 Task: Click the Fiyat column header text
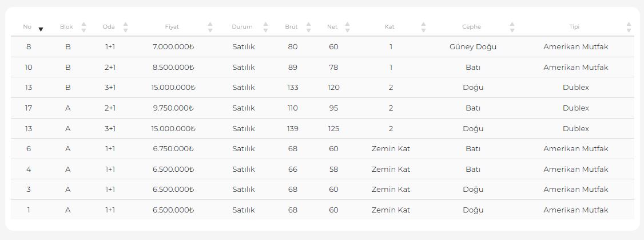pyautogui.click(x=172, y=27)
